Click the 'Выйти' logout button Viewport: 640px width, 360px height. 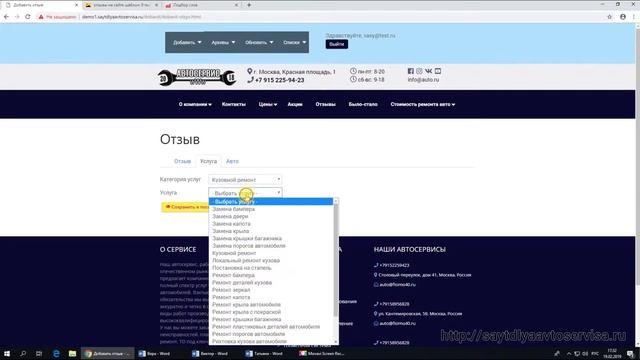click(x=337, y=44)
